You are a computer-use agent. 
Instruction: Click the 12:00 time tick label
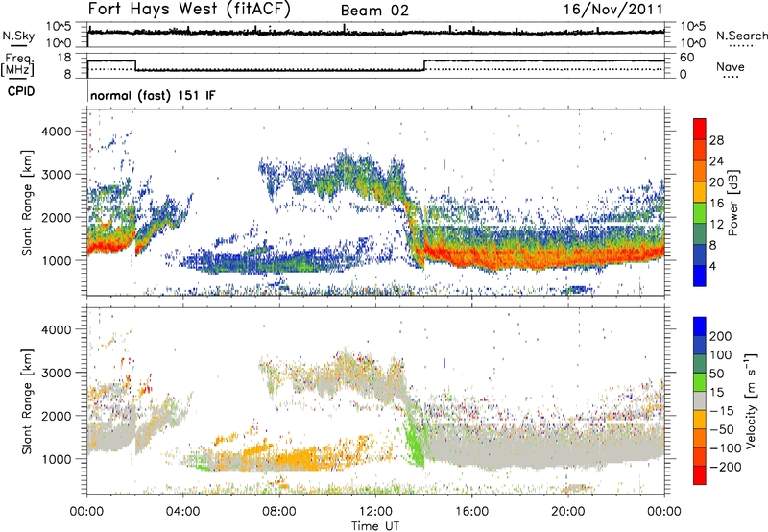[375, 512]
